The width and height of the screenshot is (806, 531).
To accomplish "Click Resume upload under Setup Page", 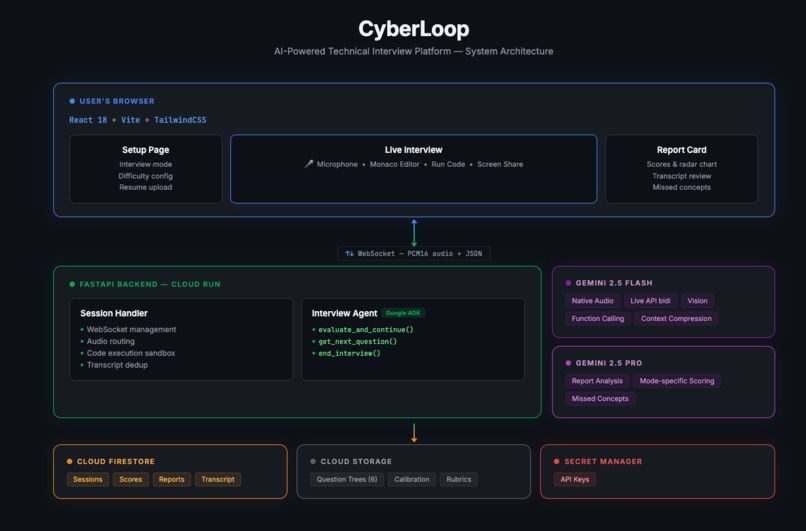I will (145, 187).
